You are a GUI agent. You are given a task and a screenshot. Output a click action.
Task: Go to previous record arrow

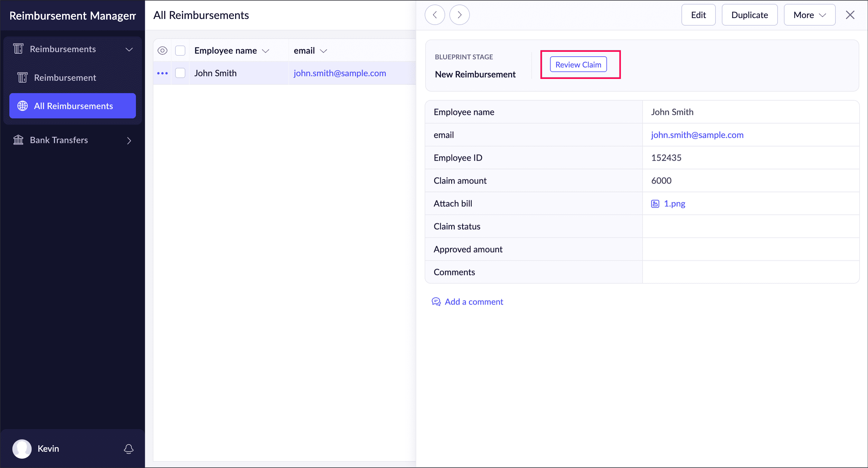[x=435, y=15]
